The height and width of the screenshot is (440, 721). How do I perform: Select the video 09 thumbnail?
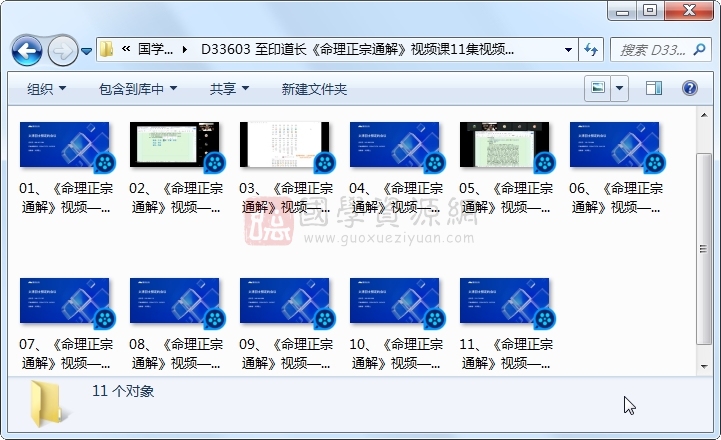click(284, 301)
